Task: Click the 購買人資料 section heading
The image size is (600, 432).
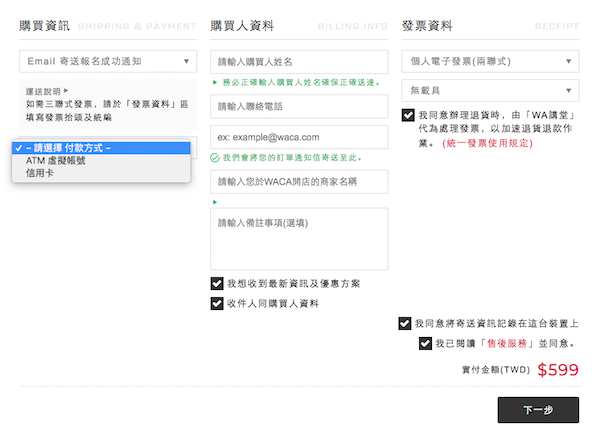Action: pyautogui.click(x=242, y=26)
